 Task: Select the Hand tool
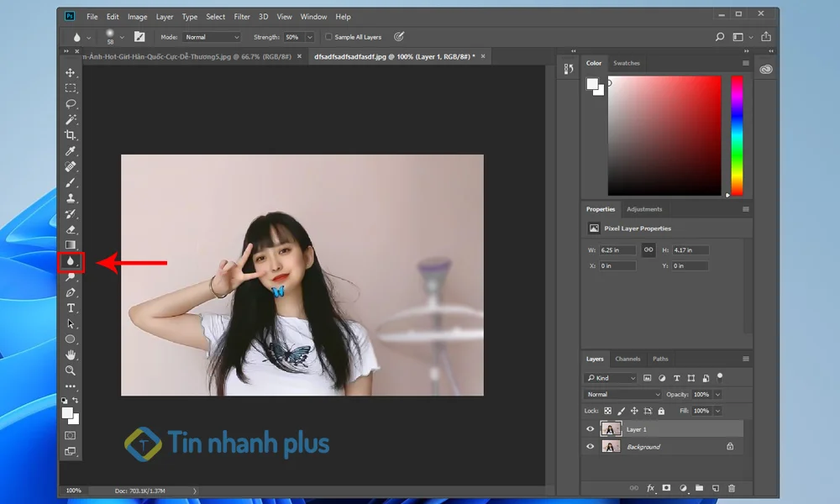71,354
